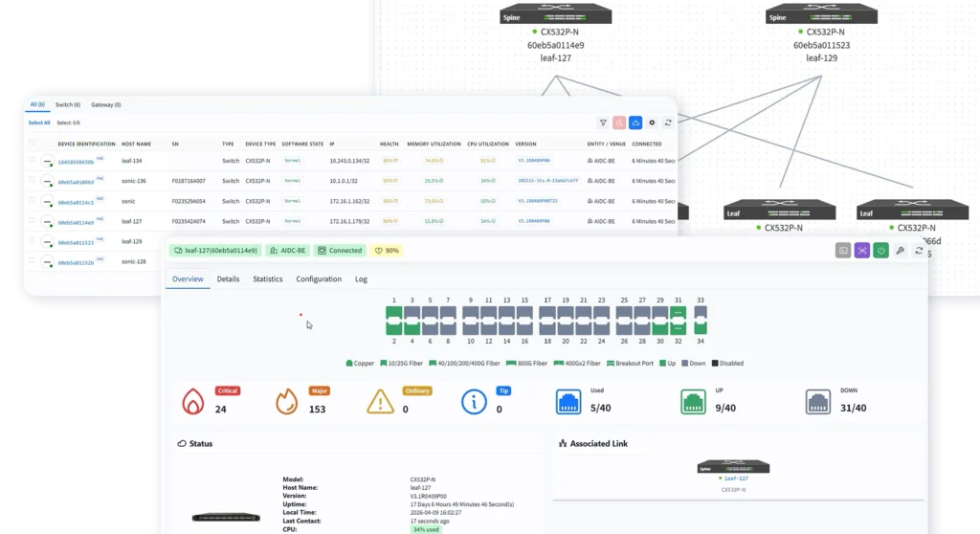The height and width of the screenshot is (534, 980).
Task: Click serial number F018716A007
Action: 189,181
